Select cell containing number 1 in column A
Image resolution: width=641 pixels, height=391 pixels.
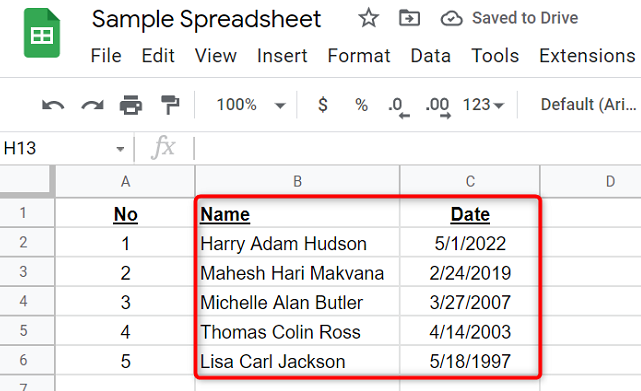click(126, 243)
